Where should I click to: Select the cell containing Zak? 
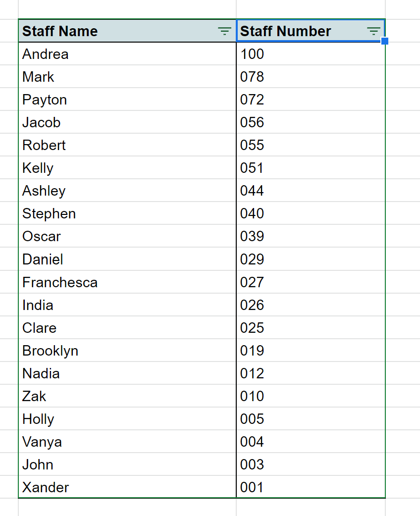pos(127,396)
